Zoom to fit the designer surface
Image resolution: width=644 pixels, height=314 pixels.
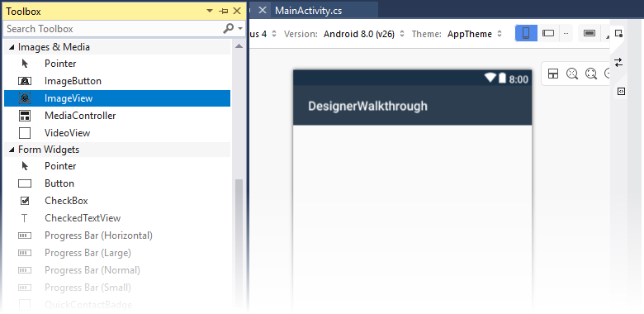coord(591,74)
